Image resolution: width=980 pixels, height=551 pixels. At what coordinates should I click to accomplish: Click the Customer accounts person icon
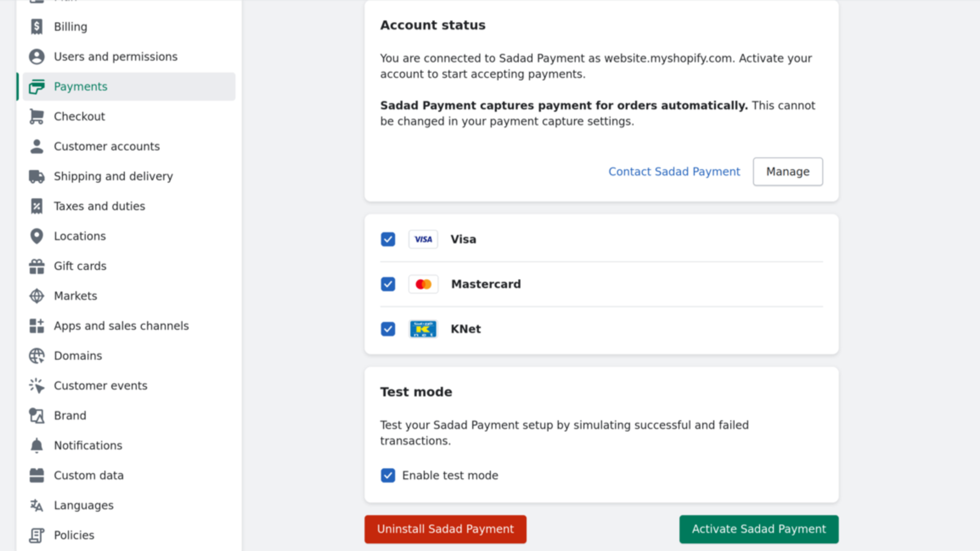[x=37, y=146]
